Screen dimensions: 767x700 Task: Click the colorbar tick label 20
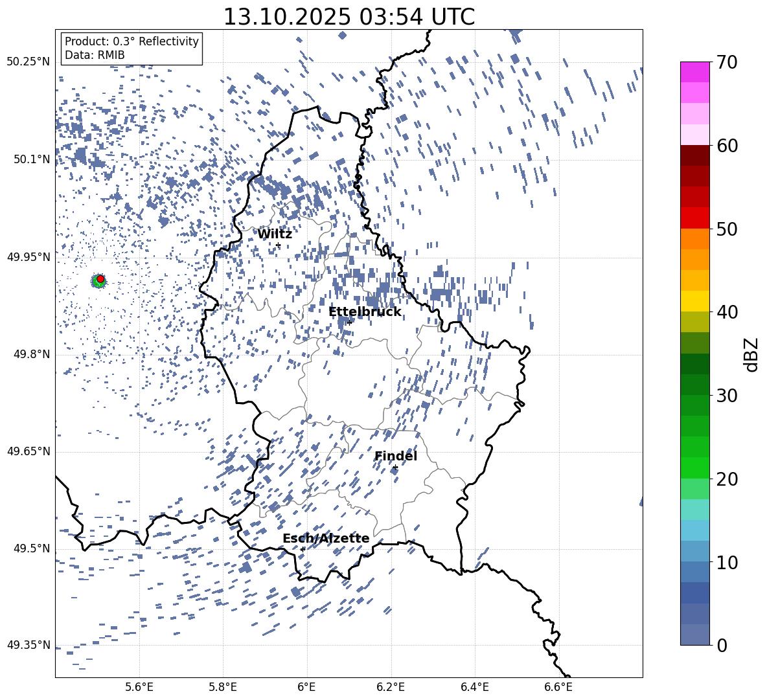726,479
